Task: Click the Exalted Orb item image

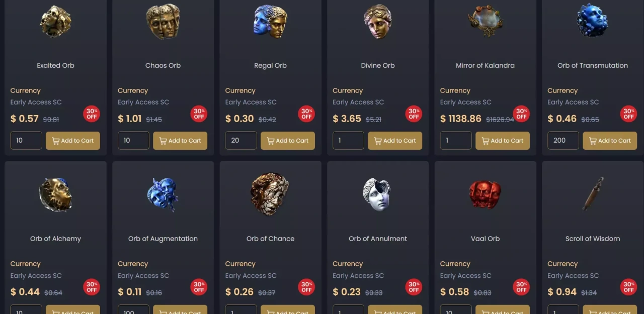Action: 55,21
